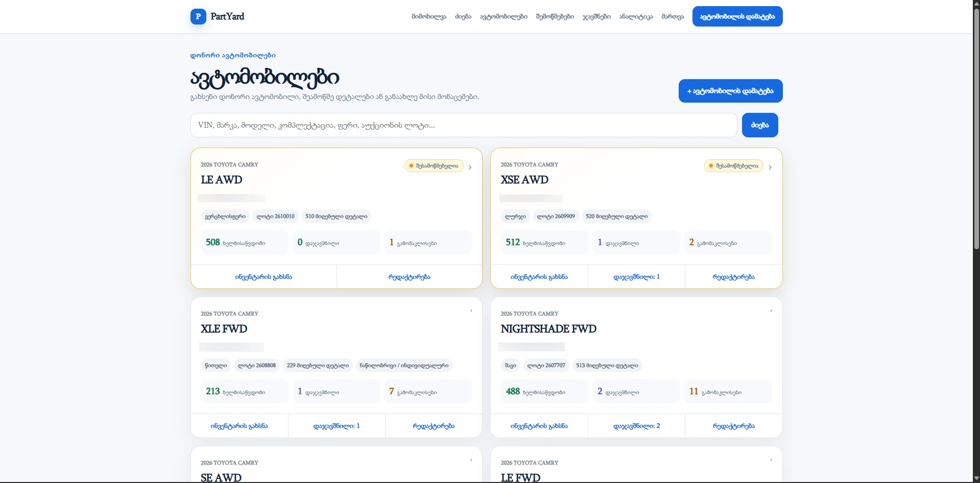Click the ლოტი 2608808 chip
980x483 pixels.
tap(257, 366)
